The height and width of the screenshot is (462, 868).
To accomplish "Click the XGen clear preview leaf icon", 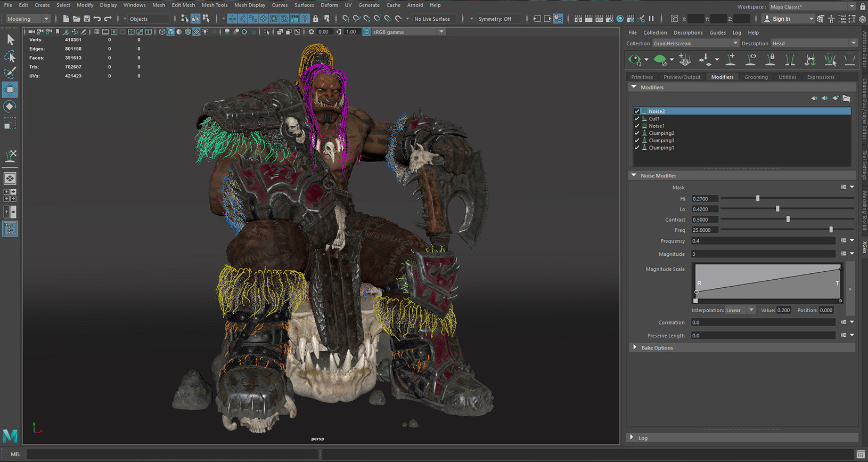I will (660, 60).
